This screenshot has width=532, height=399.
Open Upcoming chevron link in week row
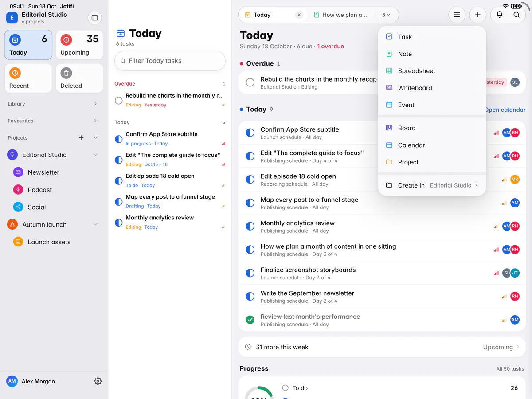pyautogui.click(x=501, y=347)
